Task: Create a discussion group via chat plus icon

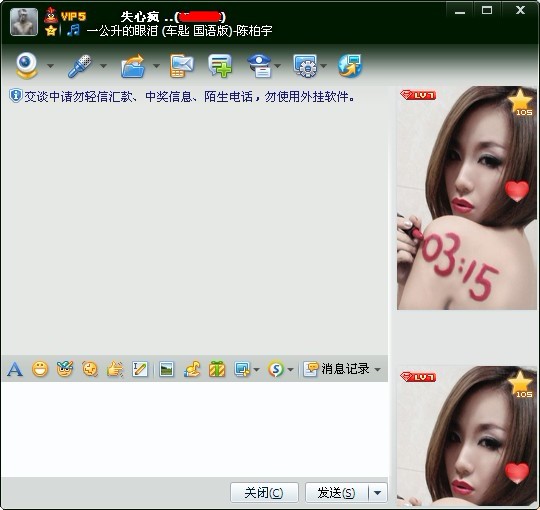Action: click(220, 65)
